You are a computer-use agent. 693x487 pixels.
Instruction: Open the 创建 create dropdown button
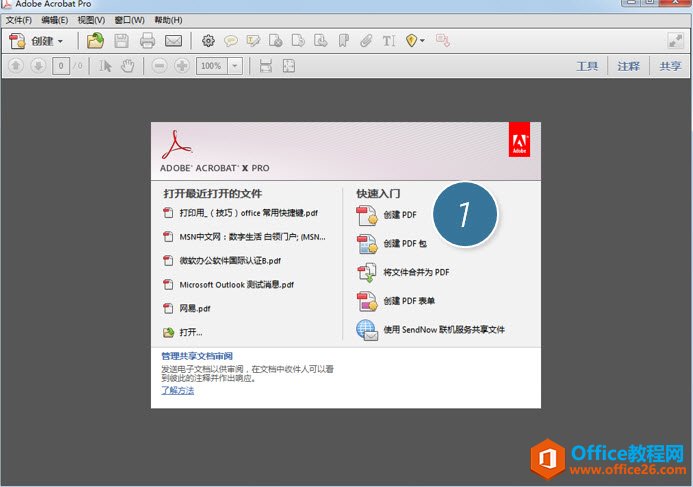click(36, 41)
